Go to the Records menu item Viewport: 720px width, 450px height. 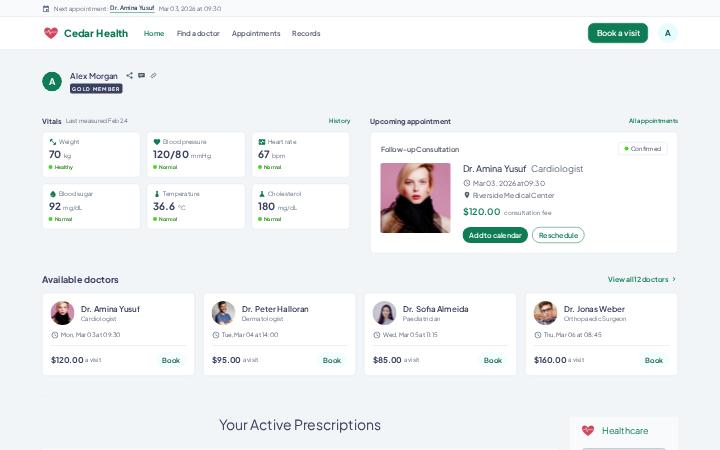coord(306,34)
